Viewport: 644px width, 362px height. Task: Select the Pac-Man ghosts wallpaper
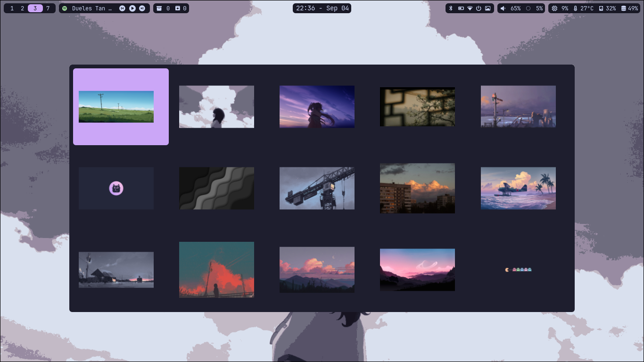pos(518,270)
